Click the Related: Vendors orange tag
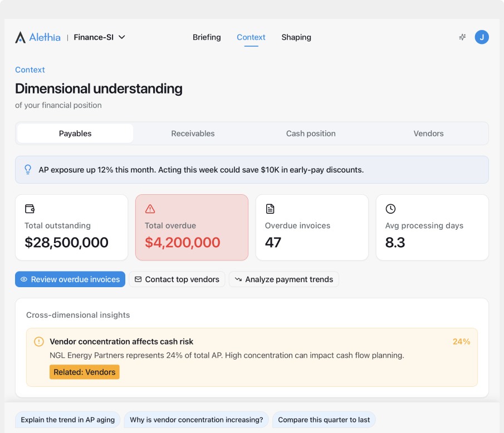504x433 pixels. click(85, 372)
